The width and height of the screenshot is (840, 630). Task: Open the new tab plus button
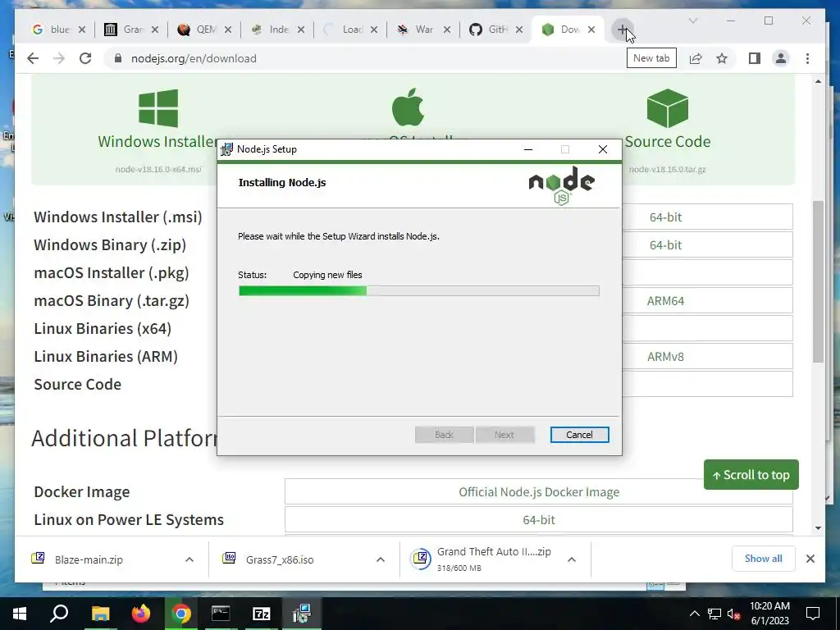(622, 30)
